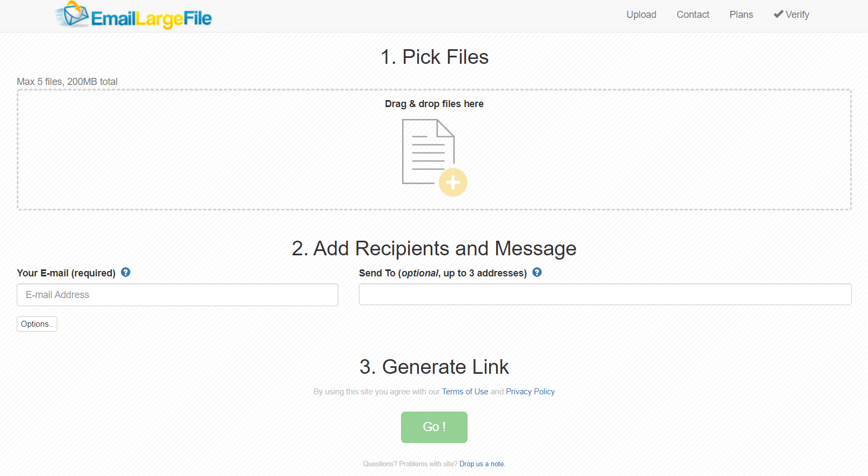Open the Privacy Policy link
Image resolution: width=868 pixels, height=476 pixels.
(530, 391)
